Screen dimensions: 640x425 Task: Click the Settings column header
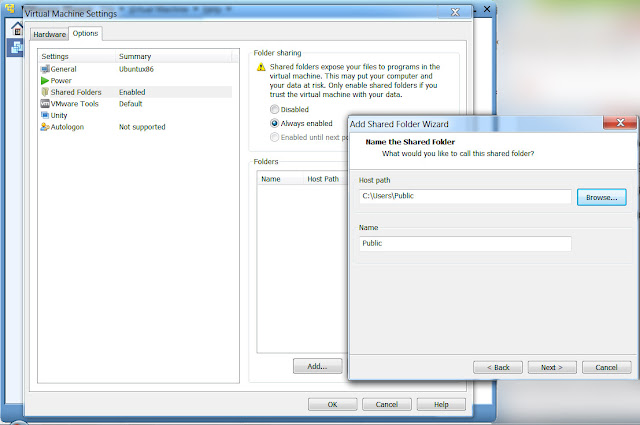tap(77, 56)
